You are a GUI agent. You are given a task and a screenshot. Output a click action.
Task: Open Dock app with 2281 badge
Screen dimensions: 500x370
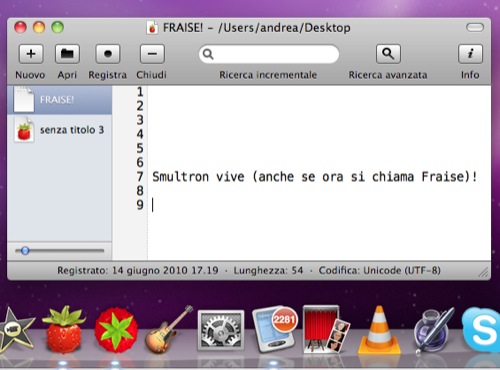tap(274, 329)
